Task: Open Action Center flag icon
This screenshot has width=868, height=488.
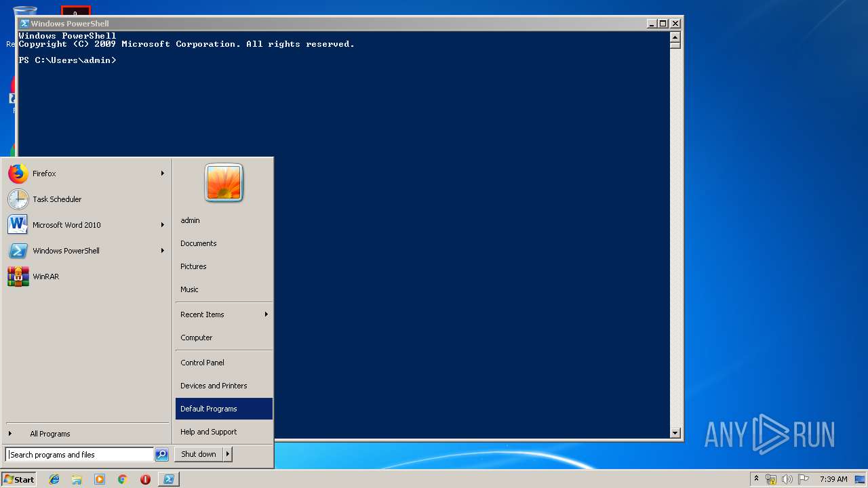Action: (x=803, y=479)
